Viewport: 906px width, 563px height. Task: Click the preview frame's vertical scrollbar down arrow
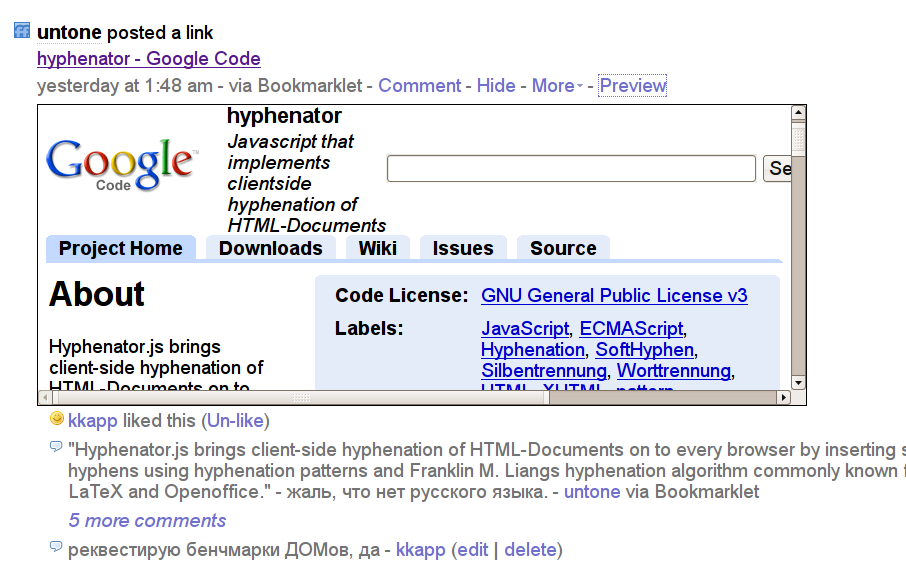click(x=799, y=383)
